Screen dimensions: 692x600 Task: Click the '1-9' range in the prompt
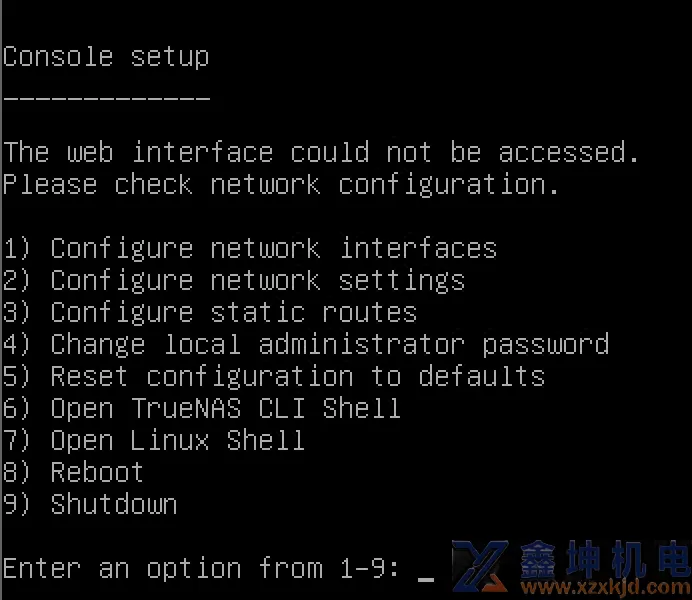click(x=361, y=568)
